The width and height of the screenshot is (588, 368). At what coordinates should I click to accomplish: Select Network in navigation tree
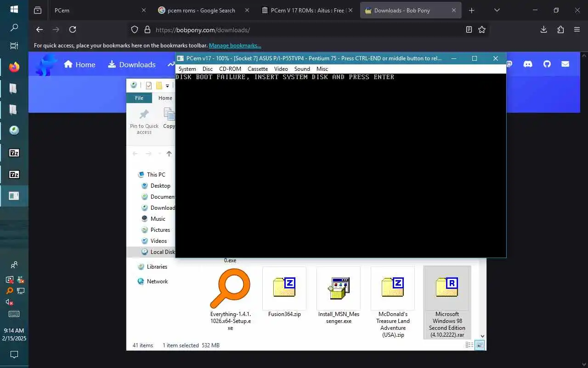click(x=153, y=282)
